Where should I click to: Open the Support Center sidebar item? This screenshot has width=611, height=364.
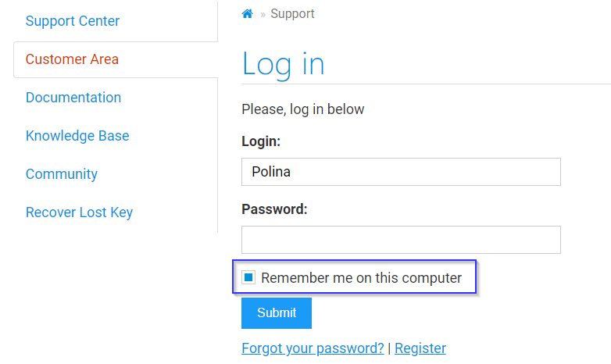click(x=73, y=21)
